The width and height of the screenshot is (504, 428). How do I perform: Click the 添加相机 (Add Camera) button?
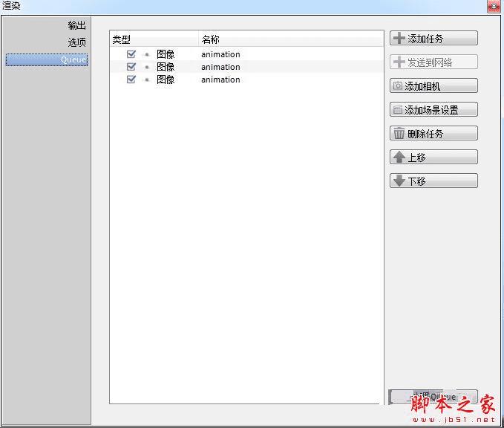pyautogui.click(x=433, y=86)
